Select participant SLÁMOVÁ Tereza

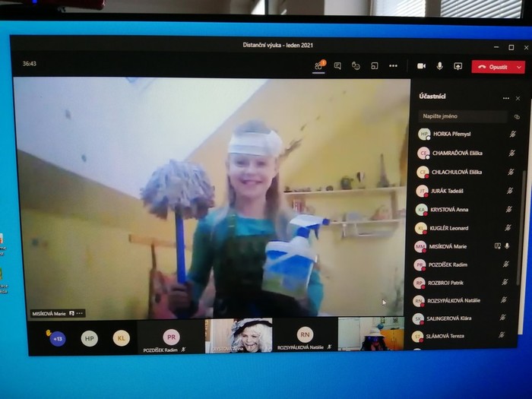point(459,336)
